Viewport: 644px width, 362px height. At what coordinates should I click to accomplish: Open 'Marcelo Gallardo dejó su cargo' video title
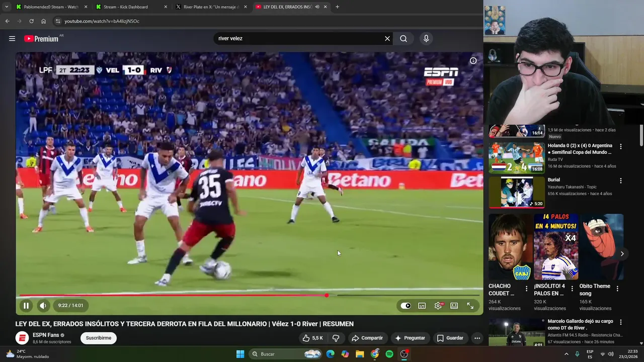(x=580, y=324)
